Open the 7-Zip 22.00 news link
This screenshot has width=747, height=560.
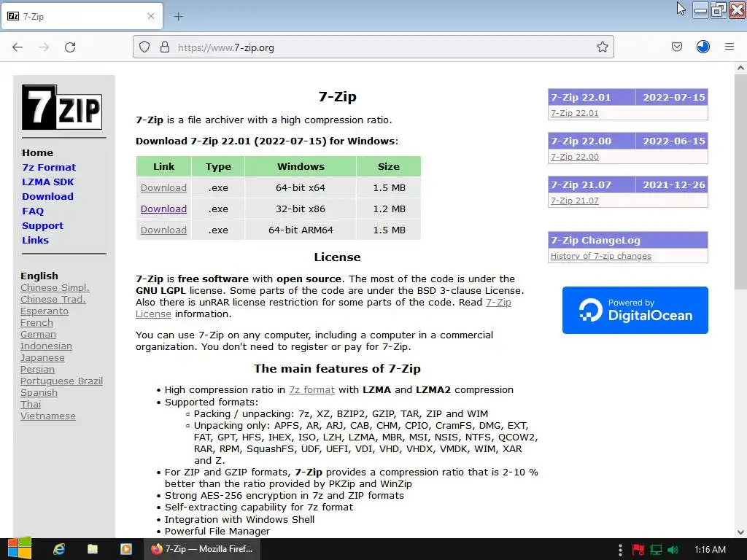[575, 157]
